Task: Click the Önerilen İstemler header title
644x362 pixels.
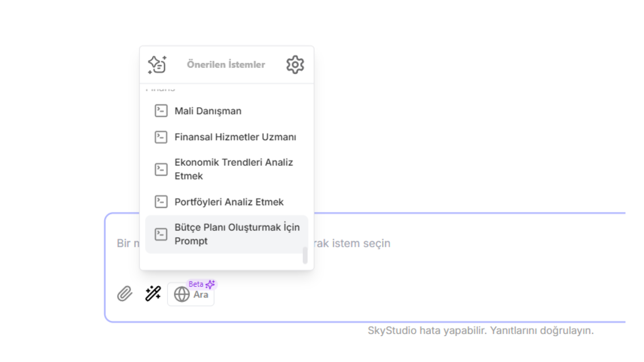Action: 226,64
